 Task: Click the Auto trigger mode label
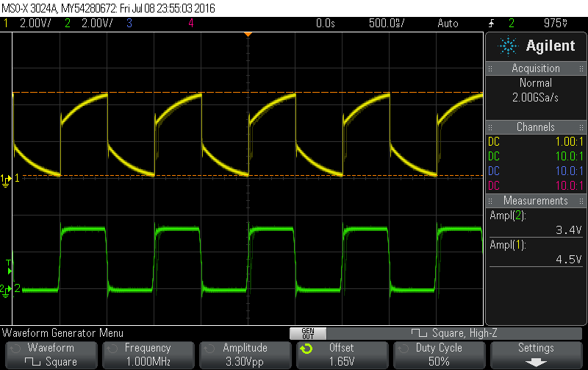point(448,24)
